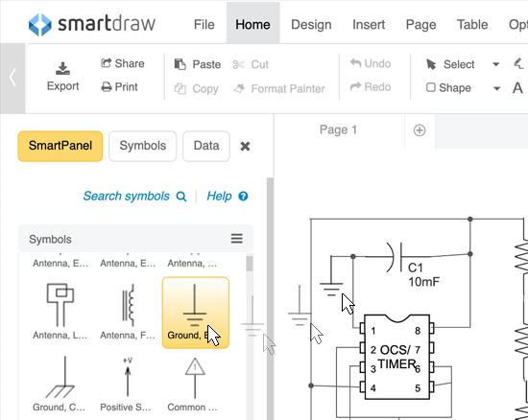Image resolution: width=528 pixels, height=420 pixels.
Task: Select the Common ... triangle symbol
Action: [194, 384]
